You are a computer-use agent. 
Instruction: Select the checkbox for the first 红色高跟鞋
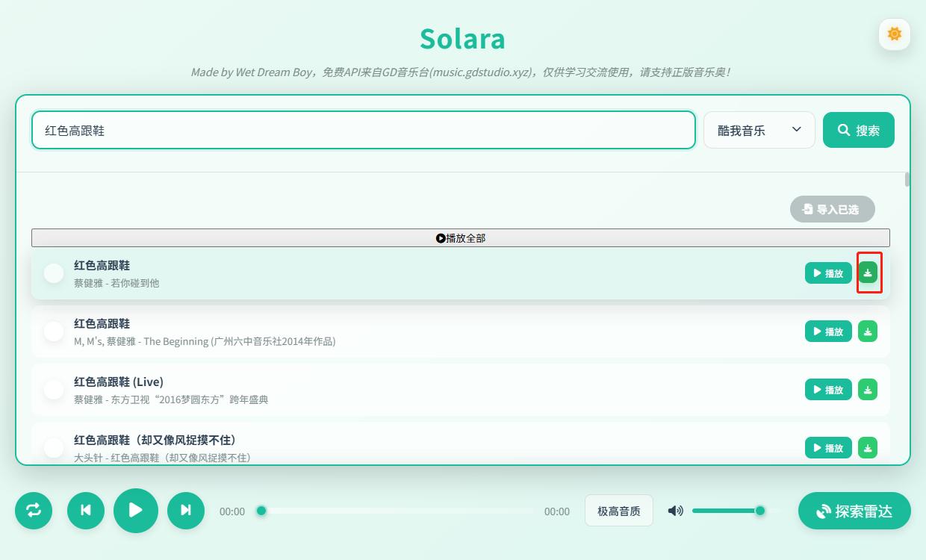click(53, 273)
